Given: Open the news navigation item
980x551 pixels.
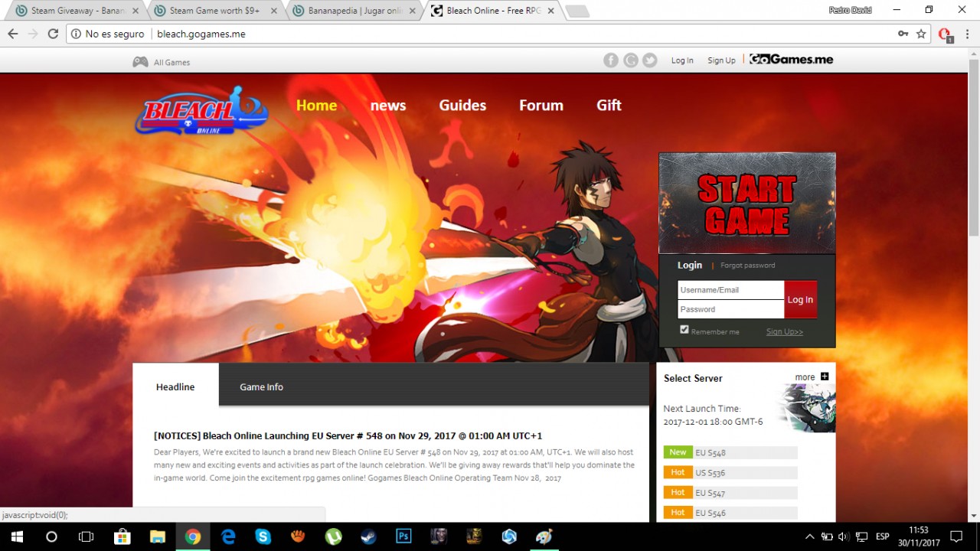Looking at the screenshot, I should [x=388, y=106].
